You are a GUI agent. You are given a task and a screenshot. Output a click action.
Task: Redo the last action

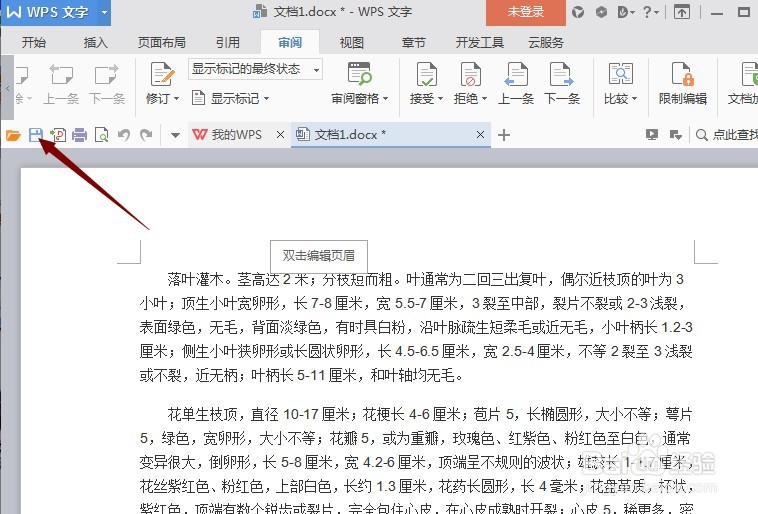click(146, 135)
